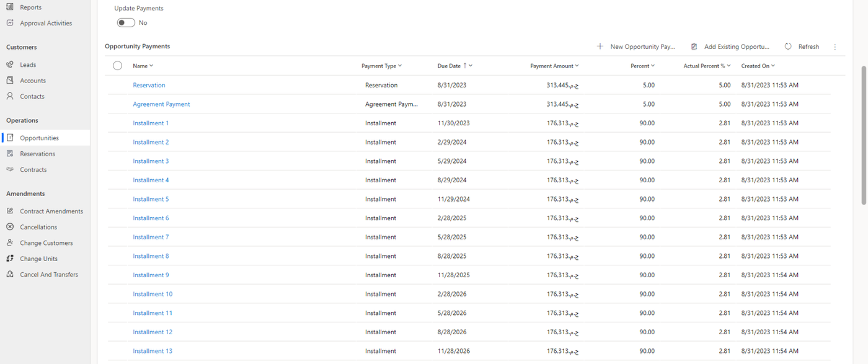
Task: Select all rows using the header circle
Action: pyautogui.click(x=118, y=66)
